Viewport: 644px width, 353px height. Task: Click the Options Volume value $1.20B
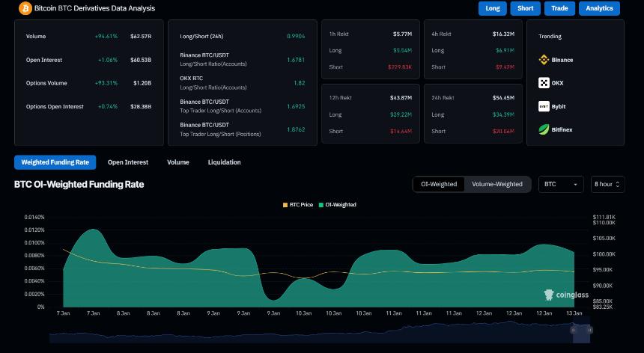pos(142,83)
